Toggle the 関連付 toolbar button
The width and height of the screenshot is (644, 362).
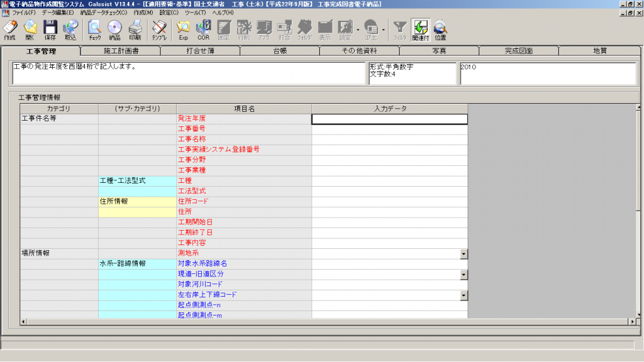click(420, 30)
